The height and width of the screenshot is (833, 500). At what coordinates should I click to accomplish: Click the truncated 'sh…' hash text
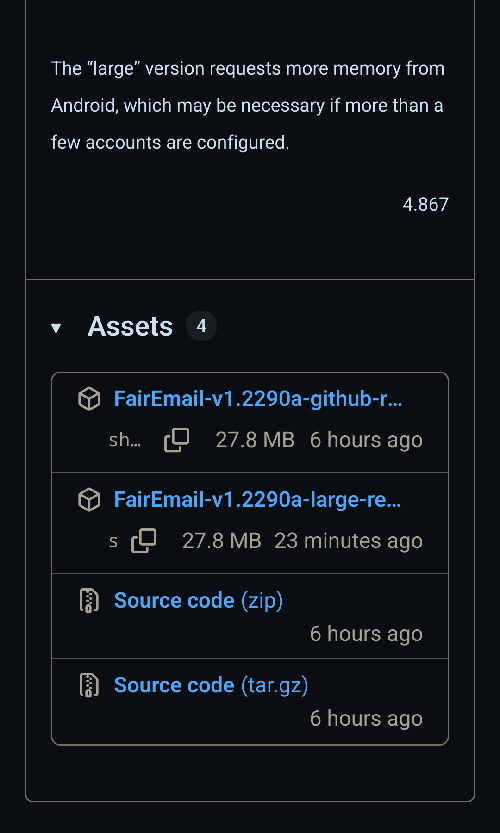click(x=125, y=440)
